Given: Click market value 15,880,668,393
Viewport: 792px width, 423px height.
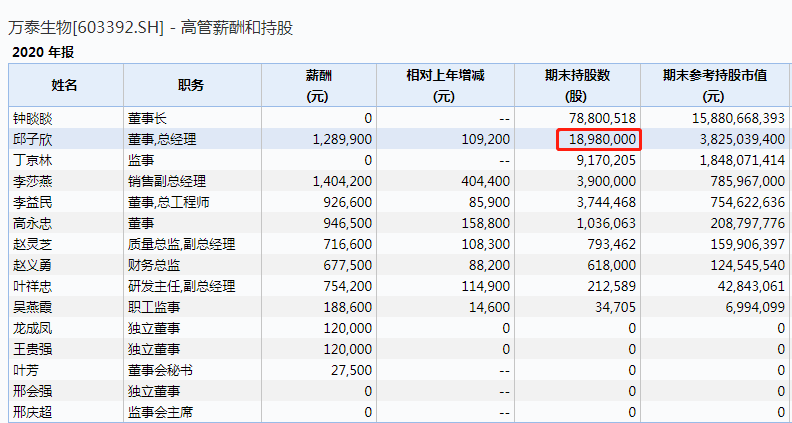Looking at the screenshot, I should (x=738, y=119).
